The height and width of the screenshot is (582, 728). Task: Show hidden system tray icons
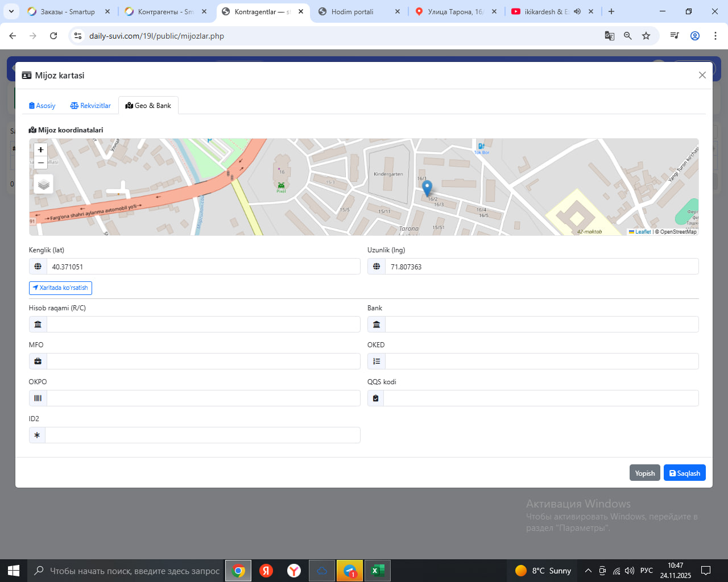(588, 571)
